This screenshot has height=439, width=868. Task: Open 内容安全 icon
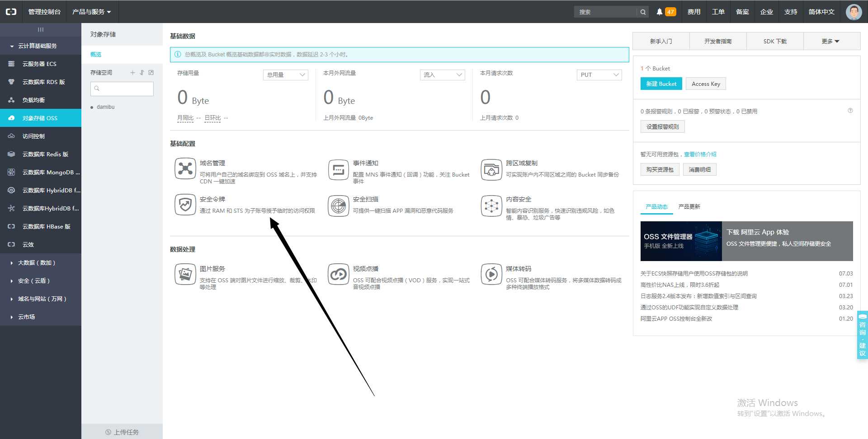(491, 205)
